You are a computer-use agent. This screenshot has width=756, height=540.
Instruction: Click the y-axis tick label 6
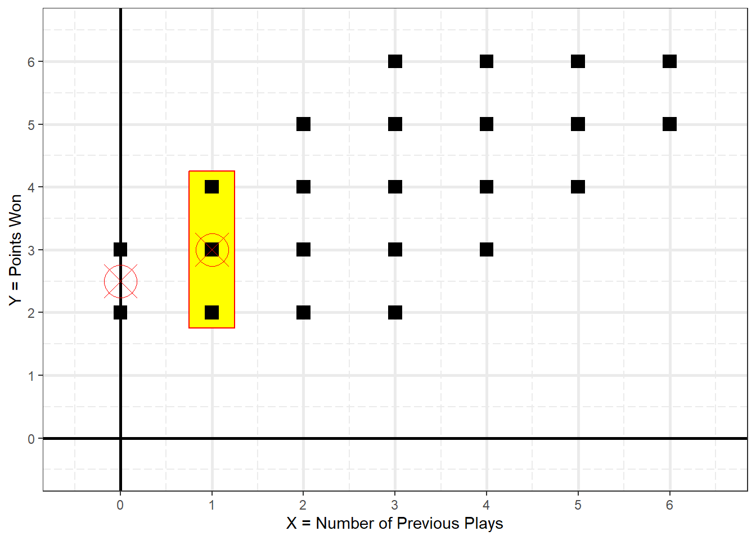tap(31, 62)
